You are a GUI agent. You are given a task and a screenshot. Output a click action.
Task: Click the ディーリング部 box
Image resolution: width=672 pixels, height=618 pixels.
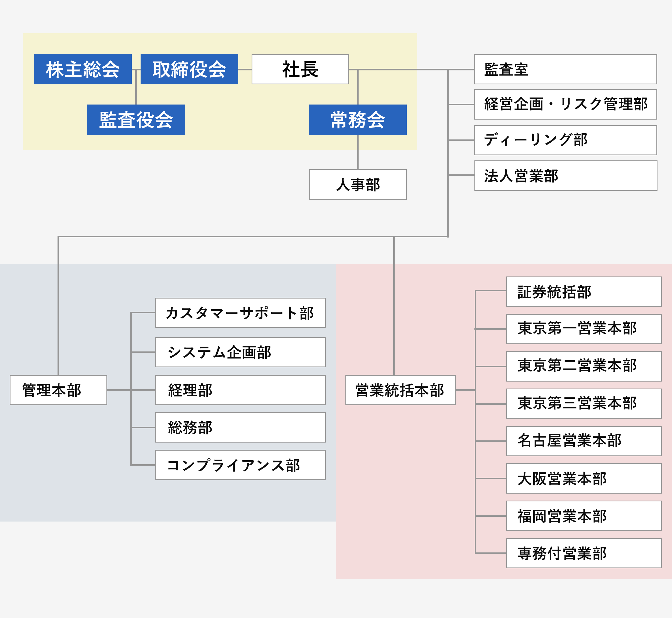pyautogui.click(x=565, y=140)
